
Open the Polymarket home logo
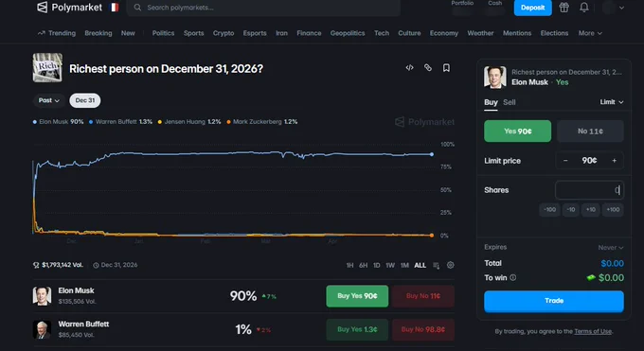[x=69, y=8]
